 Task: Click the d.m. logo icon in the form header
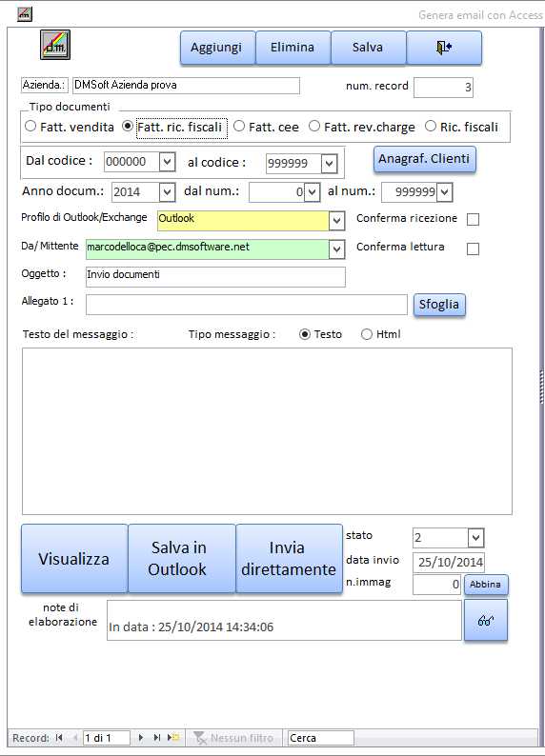[55, 45]
